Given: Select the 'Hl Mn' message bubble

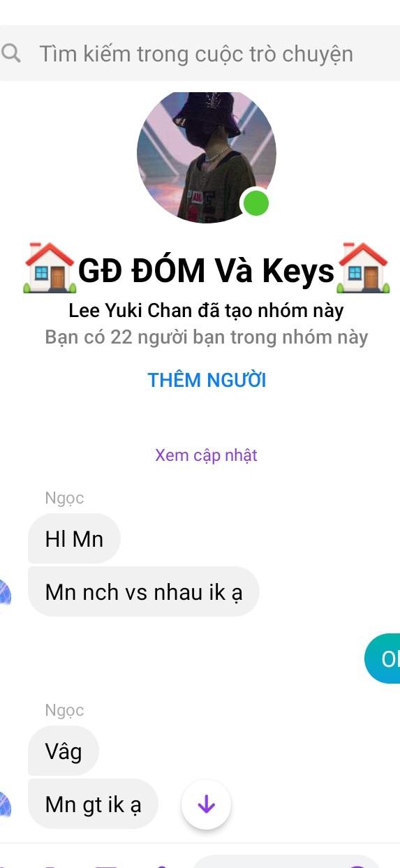Looking at the screenshot, I should click(x=74, y=538).
